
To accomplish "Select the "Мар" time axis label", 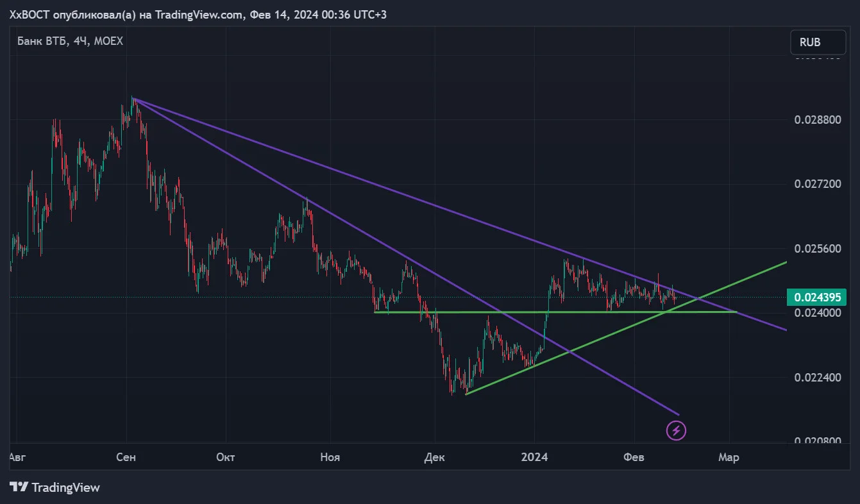I will point(729,457).
